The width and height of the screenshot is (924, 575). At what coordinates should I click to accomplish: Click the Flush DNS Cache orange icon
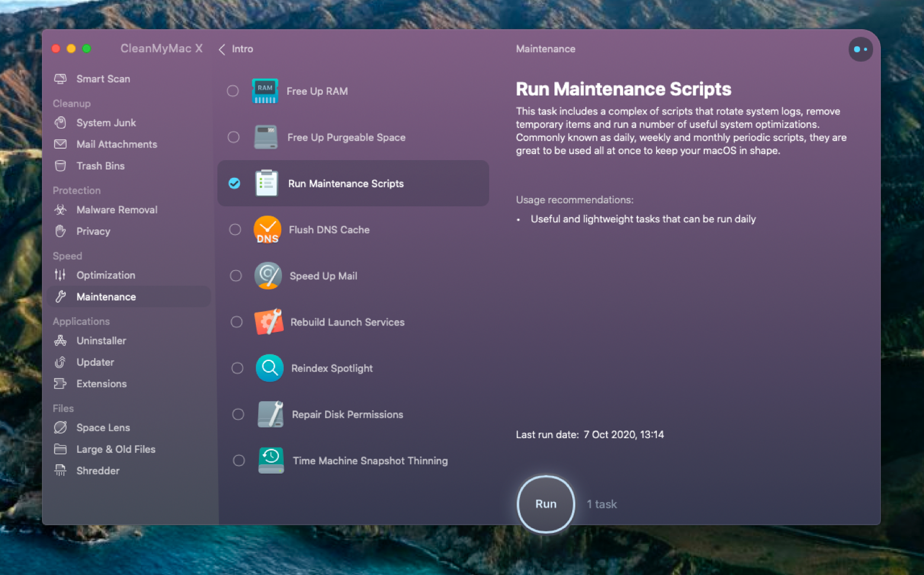(x=267, y=229)
